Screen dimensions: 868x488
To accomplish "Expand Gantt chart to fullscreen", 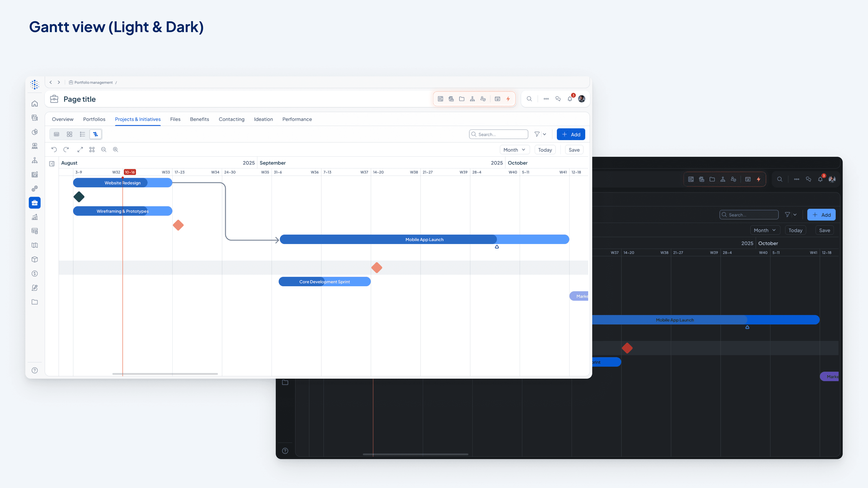I will click(80, 150).
